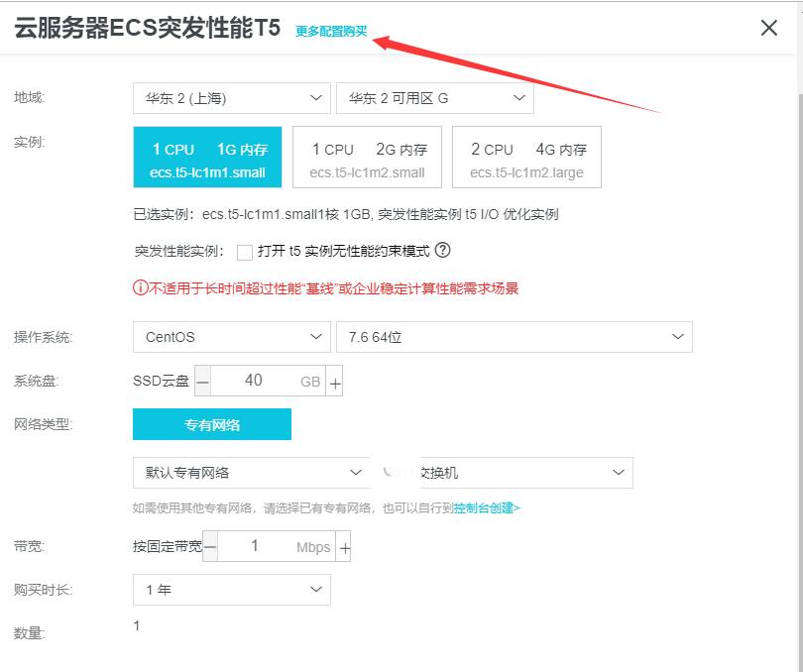803x672 pixels.
Task: Select the 2 CPU 4G 内存 instance
Action: click(x=526, y=158)
